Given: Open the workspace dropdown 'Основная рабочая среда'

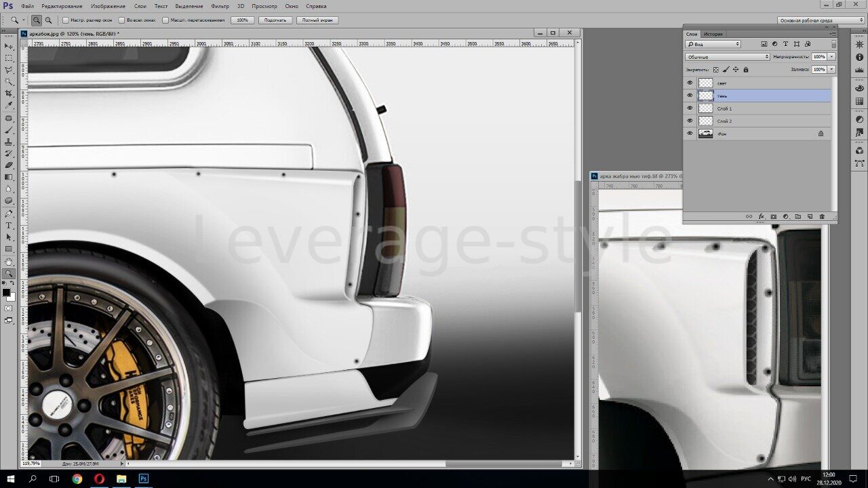Looking at the screenshot, I should (x=811, y=20).
